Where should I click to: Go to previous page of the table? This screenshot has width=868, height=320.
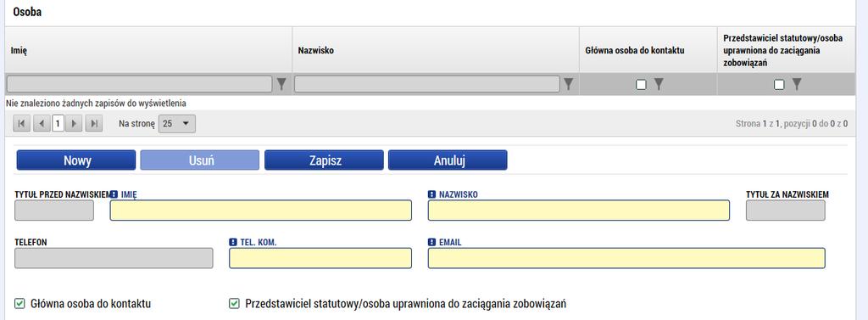coord(42,123)
